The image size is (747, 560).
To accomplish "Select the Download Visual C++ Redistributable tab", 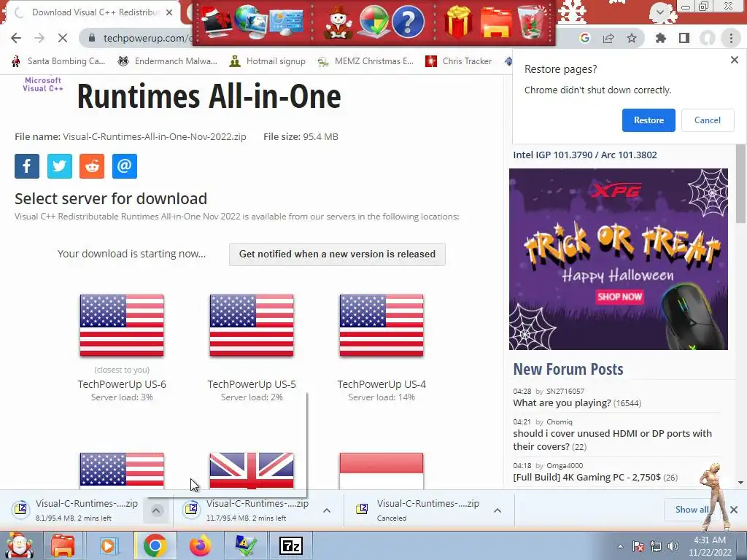I will click(94, 12).
